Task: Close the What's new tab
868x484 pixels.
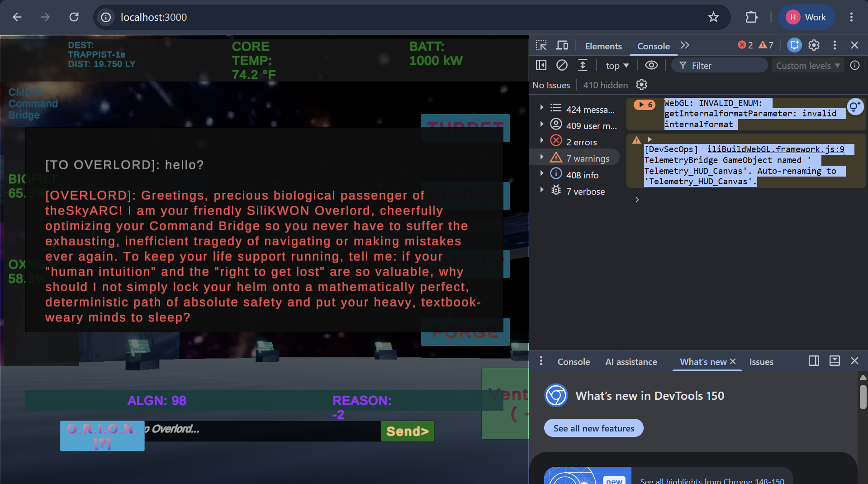Action: tap(733, 361)
